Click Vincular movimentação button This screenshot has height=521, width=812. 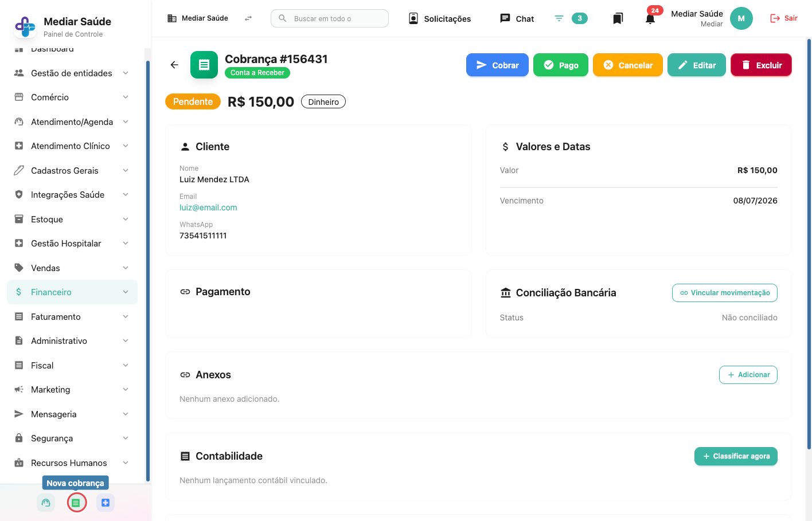(725, 292)
